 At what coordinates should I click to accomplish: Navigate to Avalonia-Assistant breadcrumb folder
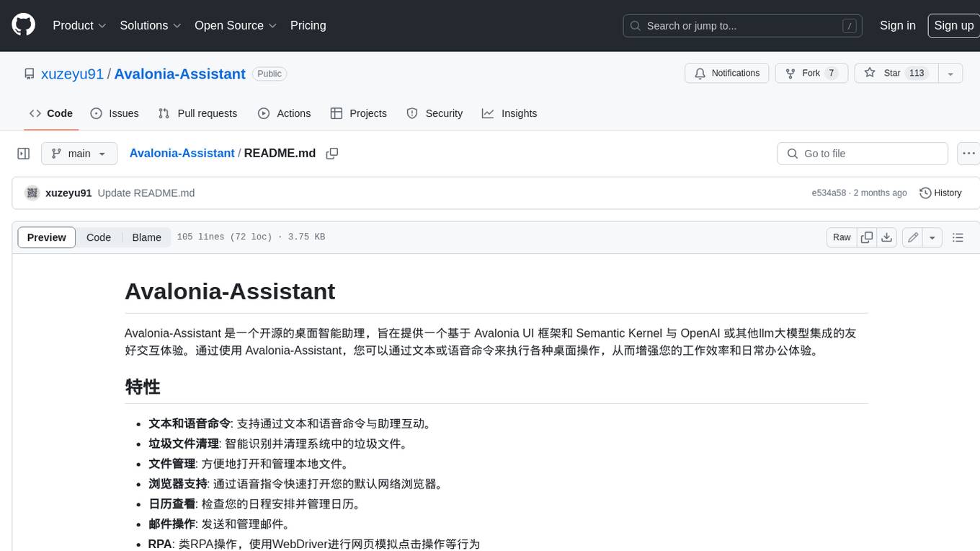pos(182,153)
